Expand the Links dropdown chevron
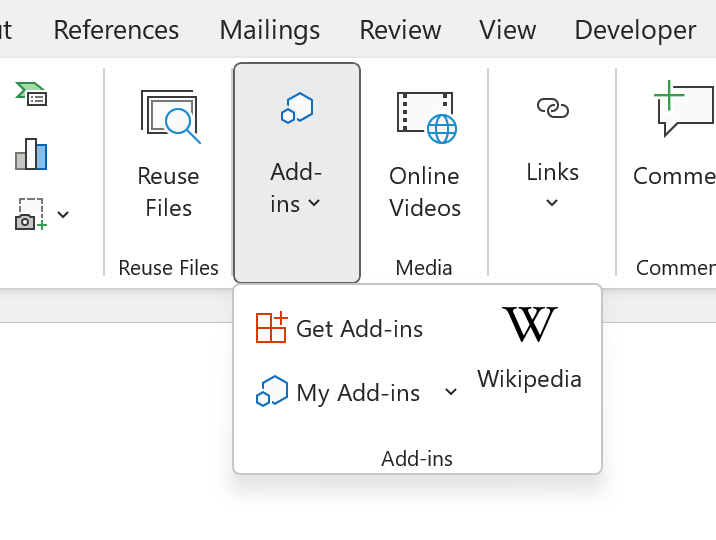The width and height of the screenshot is (716, 540). tap(552, 203)
